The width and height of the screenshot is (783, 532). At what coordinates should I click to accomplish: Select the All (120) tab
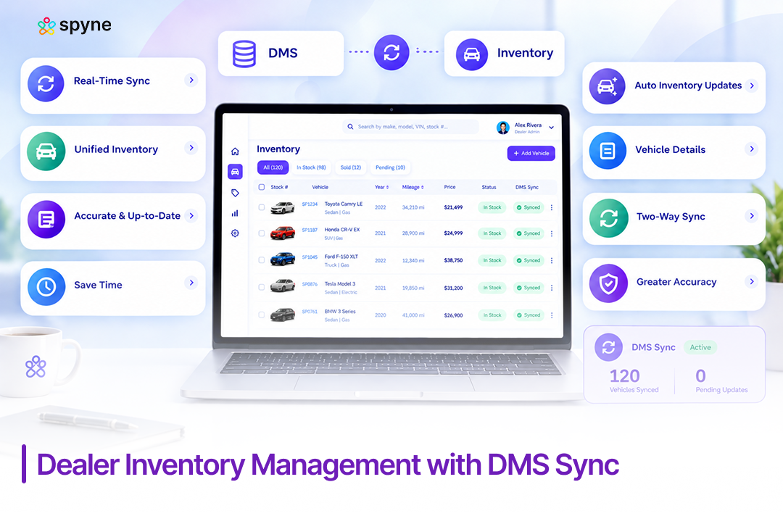tap(273, 167)
